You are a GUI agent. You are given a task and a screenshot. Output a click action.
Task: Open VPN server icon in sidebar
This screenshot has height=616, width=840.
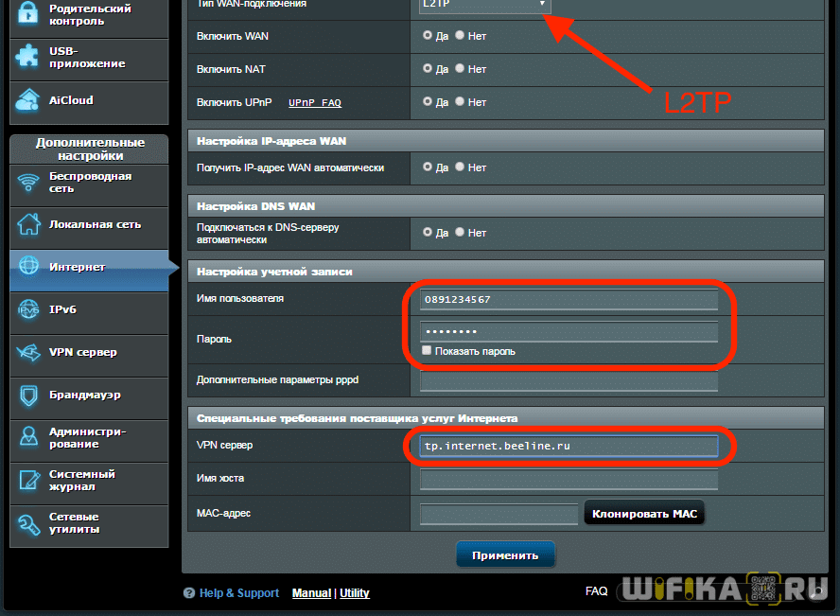[29, 352]
